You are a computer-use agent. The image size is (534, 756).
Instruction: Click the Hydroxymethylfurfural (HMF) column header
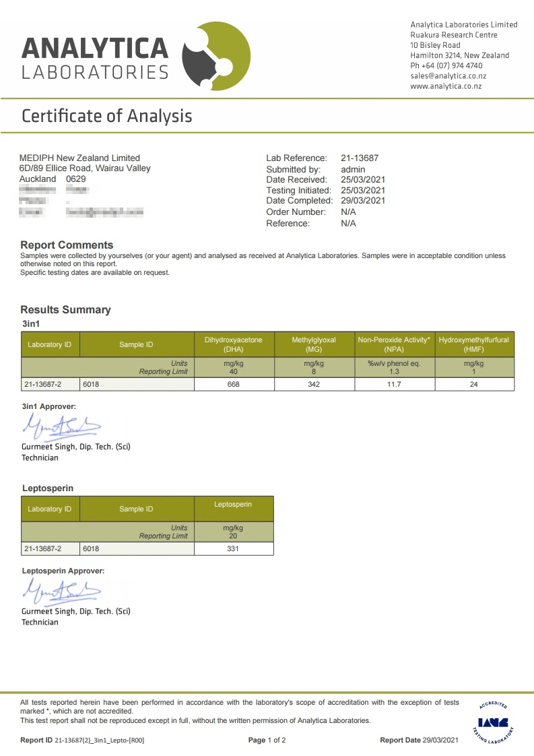(474, 344)
